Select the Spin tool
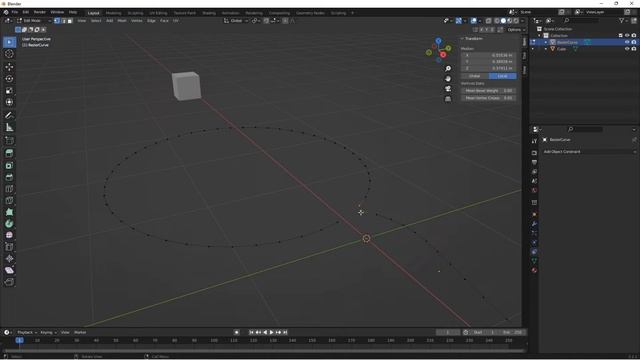This screenshot has width=640, height=360. point(9,224)
